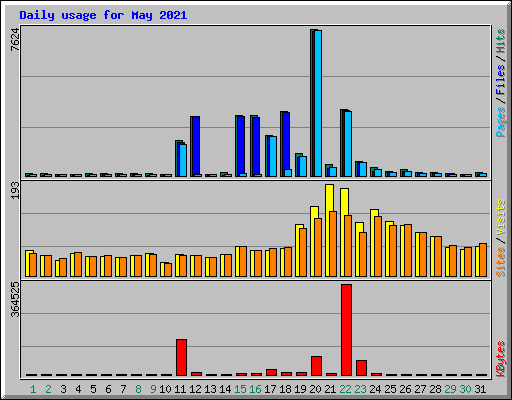Viewport: 512px width, 400px height.
Task: Click the day 5 label on x-axis
Action: 93,389
